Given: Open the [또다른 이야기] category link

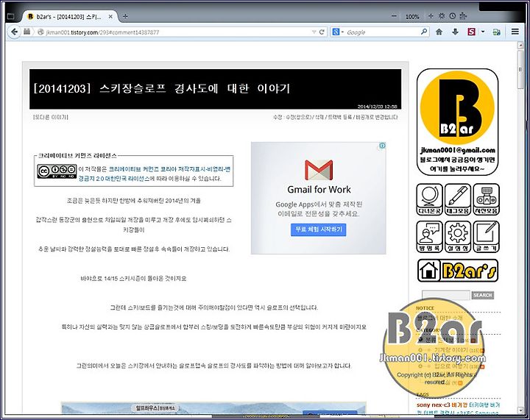Looking at the screenshot, I should (51, 117).
